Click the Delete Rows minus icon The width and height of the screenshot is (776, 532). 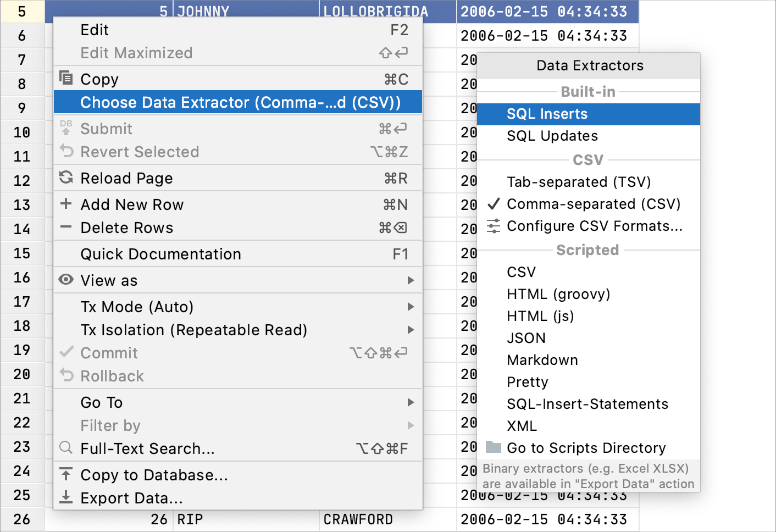click(65, 227)
